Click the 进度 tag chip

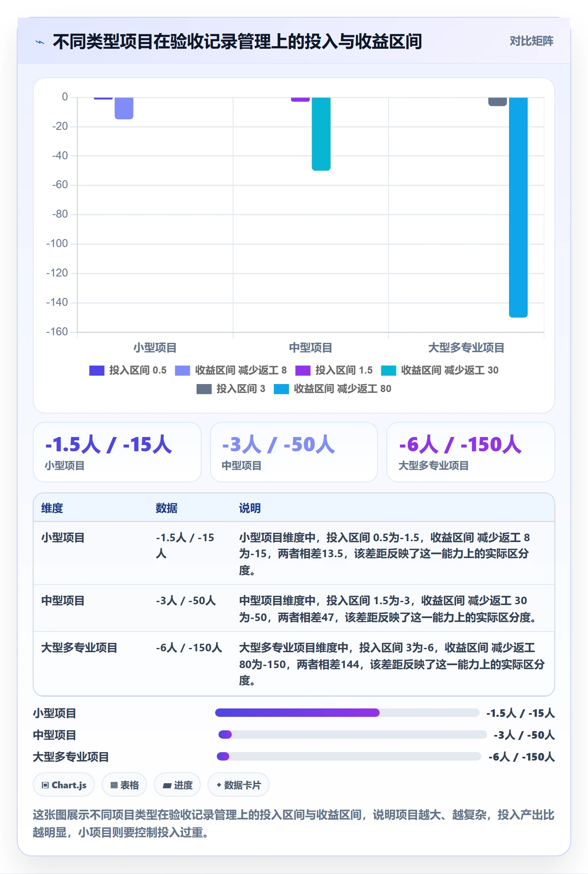coord(177,784)
